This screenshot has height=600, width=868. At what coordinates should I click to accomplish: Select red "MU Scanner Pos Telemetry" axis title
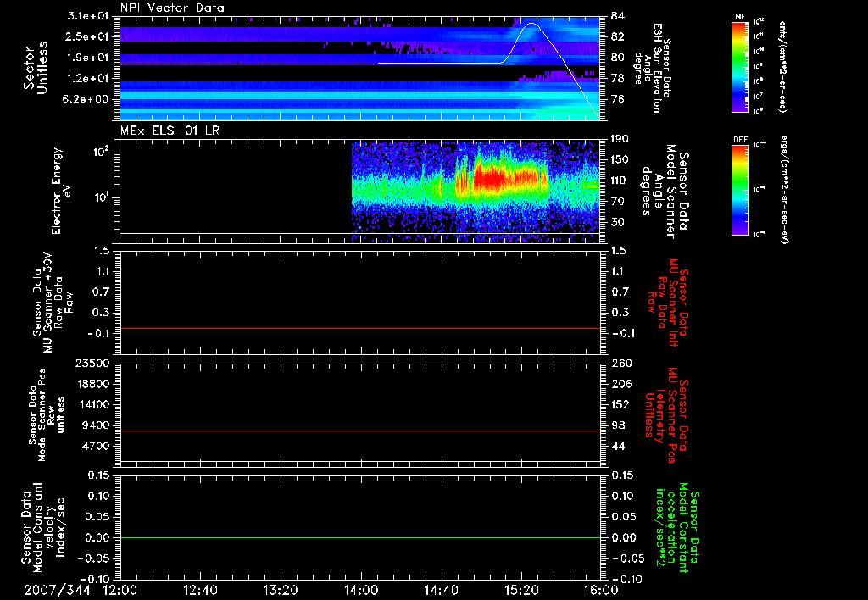[x=666, y=415]
